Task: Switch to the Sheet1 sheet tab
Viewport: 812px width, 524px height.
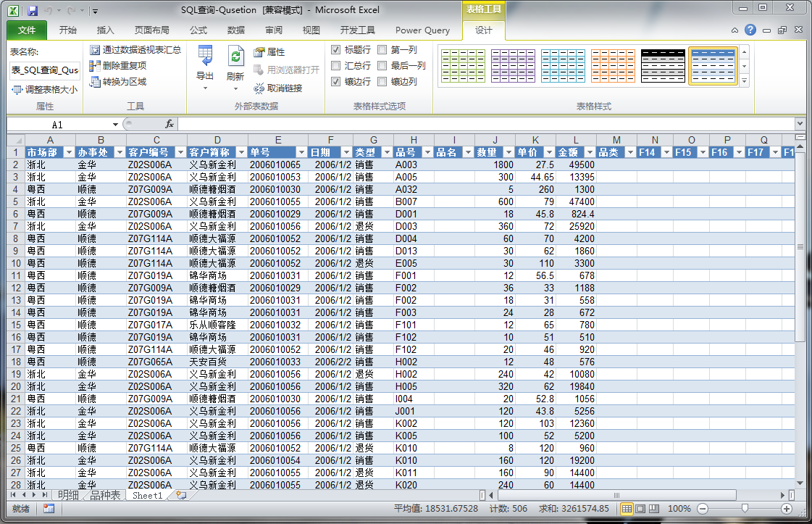Action: tap(148, 496)
